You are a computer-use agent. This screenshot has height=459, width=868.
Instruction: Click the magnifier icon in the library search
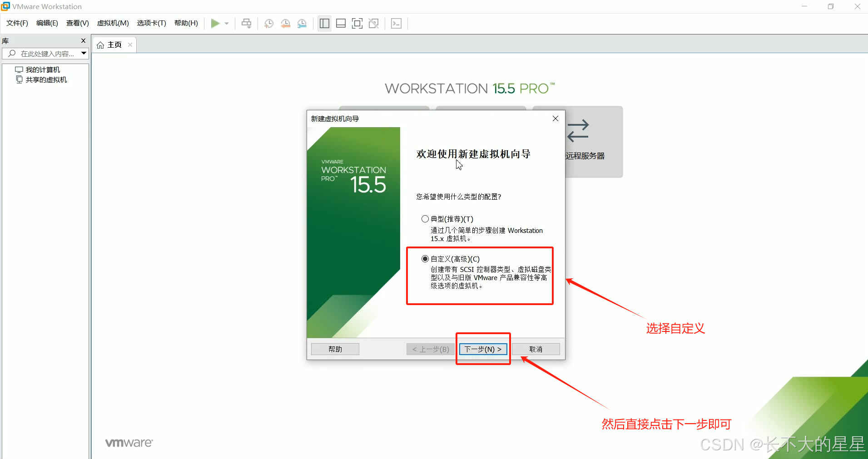12,54
